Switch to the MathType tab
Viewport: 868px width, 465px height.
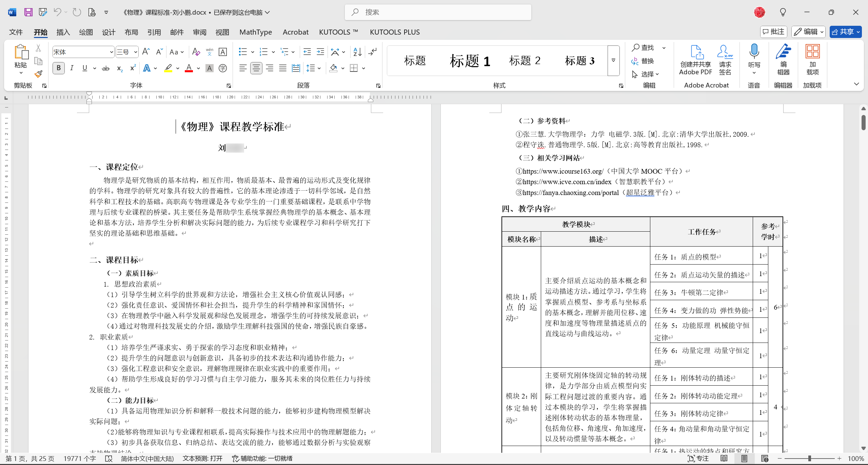[x=256, y=32]
